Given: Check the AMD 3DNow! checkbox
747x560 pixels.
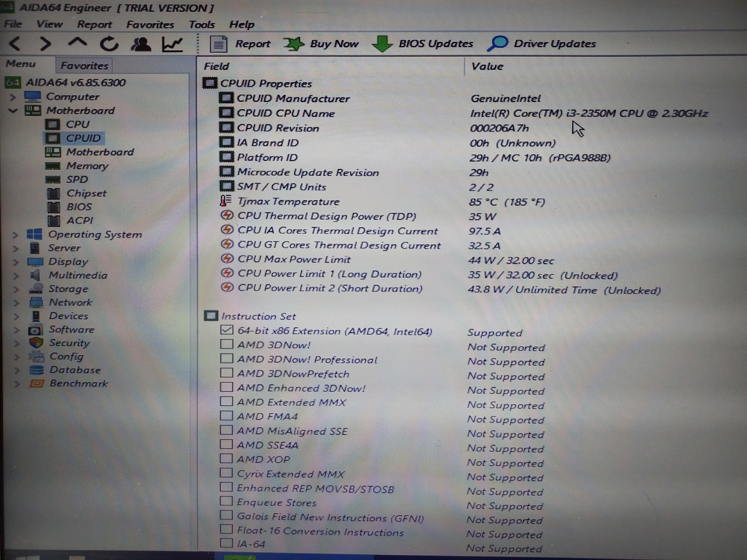Looking at the screenshot, I should 227,344.
